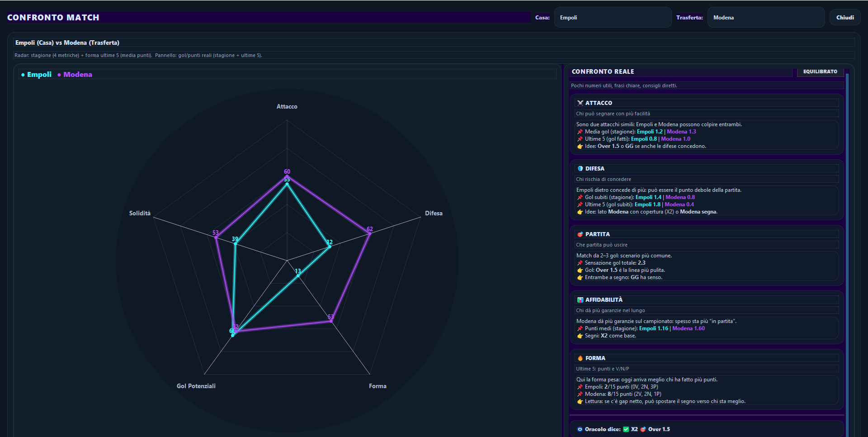Screen dimensions: 868x437
Task: Click the target icon before Over 1.5
Action: [643, 429]
